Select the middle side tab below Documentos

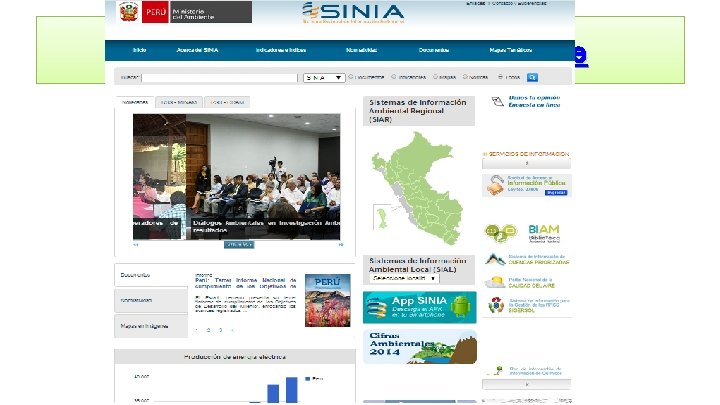coord(151,300)
